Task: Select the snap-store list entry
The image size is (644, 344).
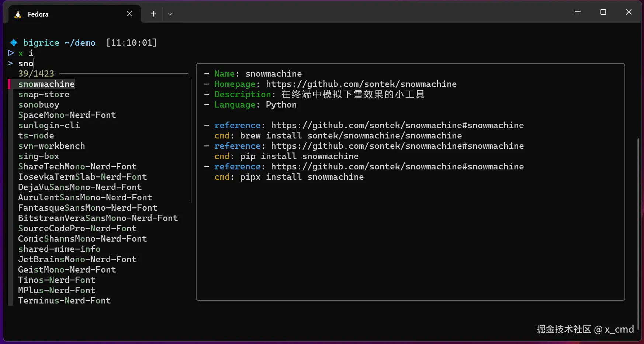Action: 44,95
